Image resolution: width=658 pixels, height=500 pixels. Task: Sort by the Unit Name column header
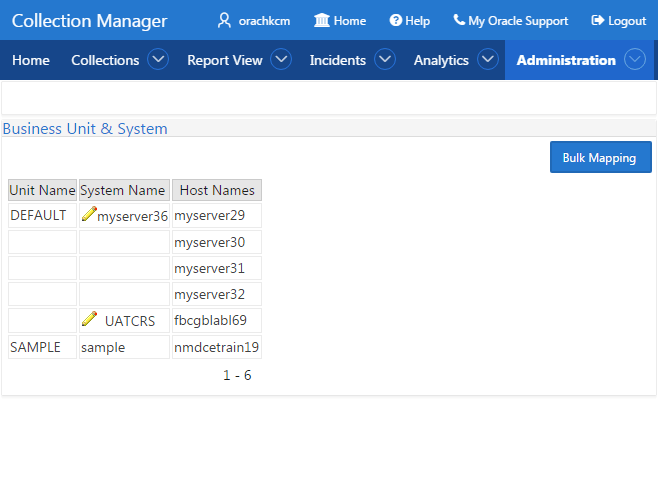[x=42, y=190]
